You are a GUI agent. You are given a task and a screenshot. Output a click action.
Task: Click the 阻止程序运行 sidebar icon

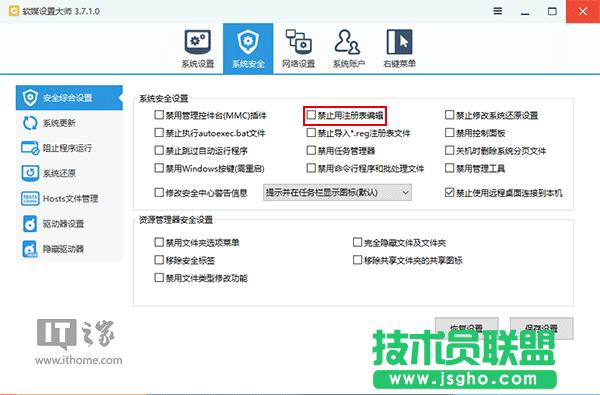[30, 148]
